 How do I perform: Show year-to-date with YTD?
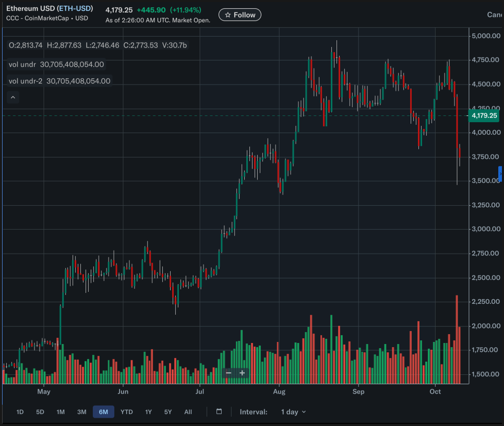pos(127,412)
